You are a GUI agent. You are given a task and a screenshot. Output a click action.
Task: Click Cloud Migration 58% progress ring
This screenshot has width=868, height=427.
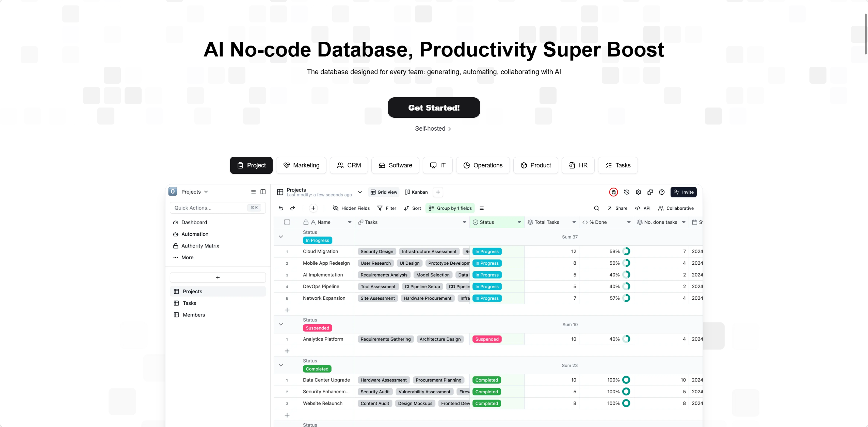point(626,251)
